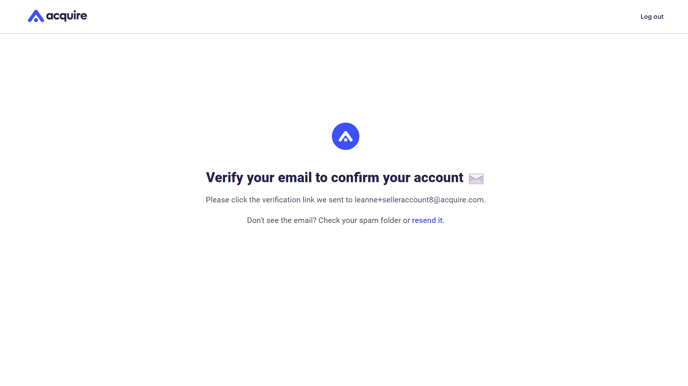Image resolution: width=688 pixels, height=386 pixels.
Task: Click the Acquire triangle logo icon in header
Action: (x=36, y=16)
